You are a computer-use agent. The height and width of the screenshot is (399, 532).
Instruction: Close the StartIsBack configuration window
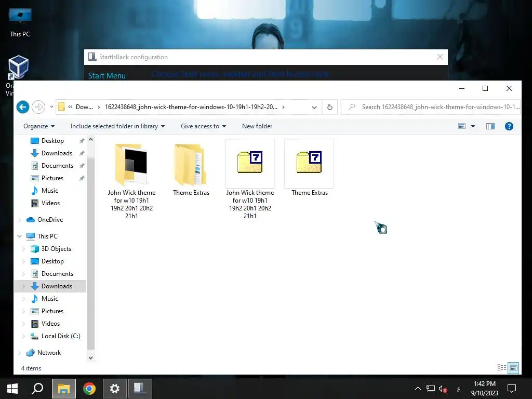pos(440,57)
